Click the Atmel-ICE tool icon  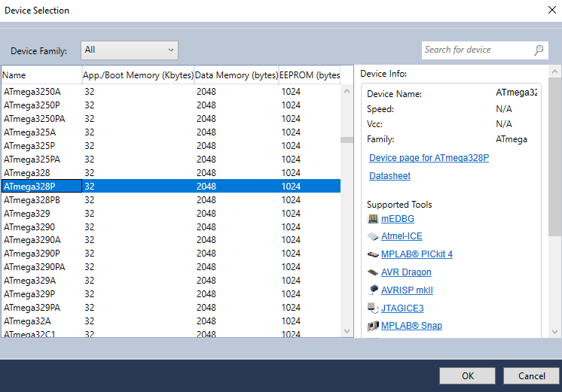tap(373, 236)
